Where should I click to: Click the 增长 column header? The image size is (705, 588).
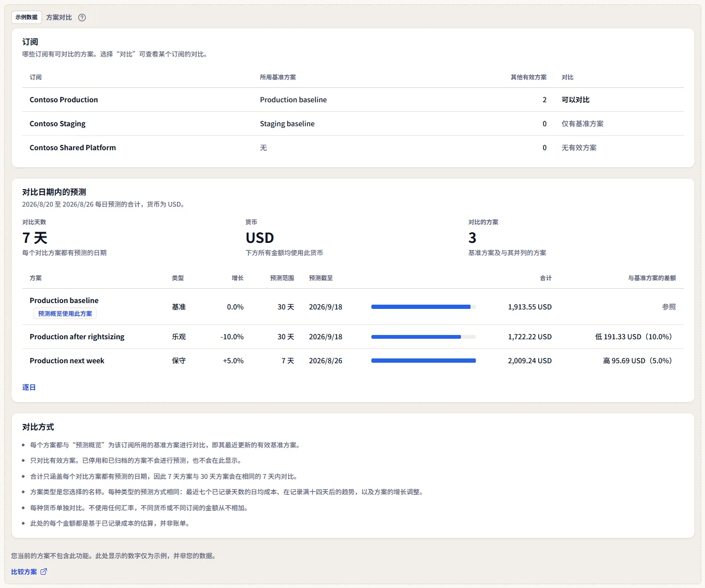238,278
